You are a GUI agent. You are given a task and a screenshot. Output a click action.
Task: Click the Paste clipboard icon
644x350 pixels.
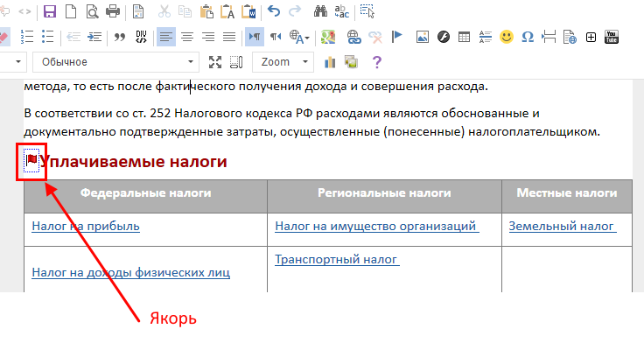coord(206,11)
